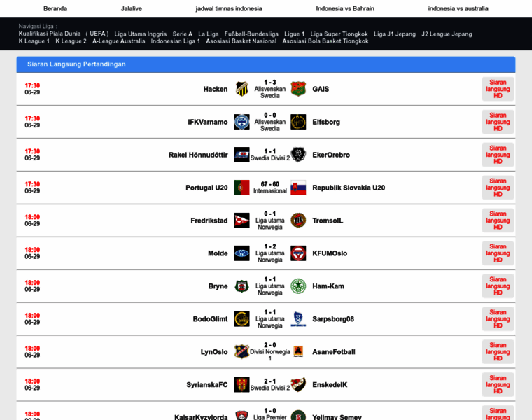Watch IFKVarnamo vs Elfsborg live stream

click(498, 122)
